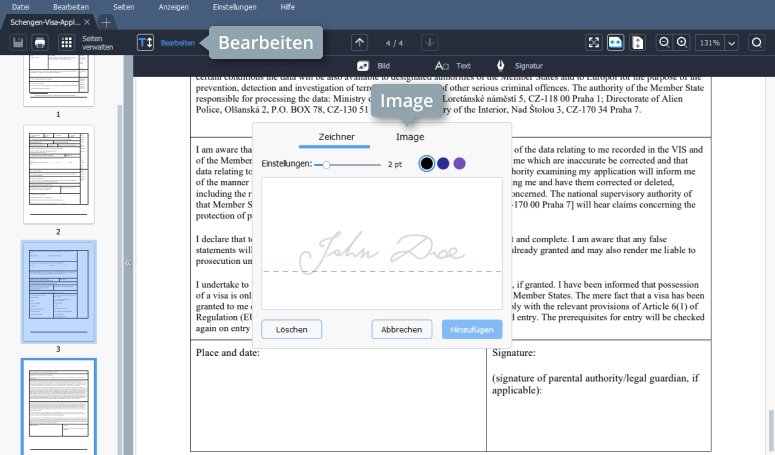Zoom out with minus magnifier
The height and width of the screenshot is (455, 775).
[664, 42]
